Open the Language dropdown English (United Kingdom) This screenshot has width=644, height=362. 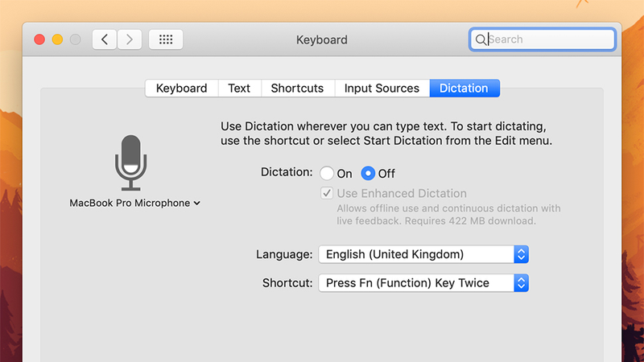[x=423, y=254]
